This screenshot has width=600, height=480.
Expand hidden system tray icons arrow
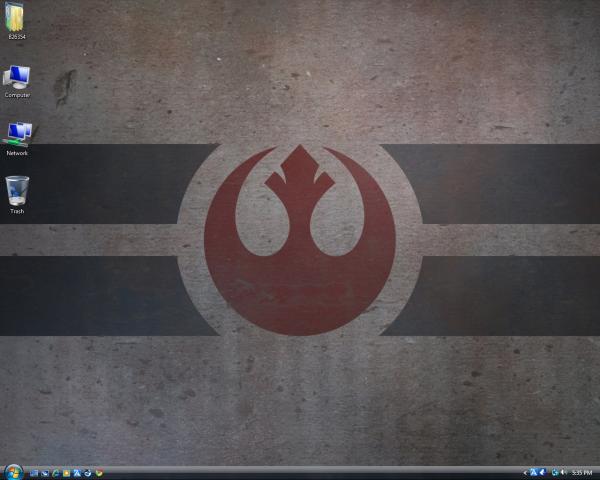[525, 473]
